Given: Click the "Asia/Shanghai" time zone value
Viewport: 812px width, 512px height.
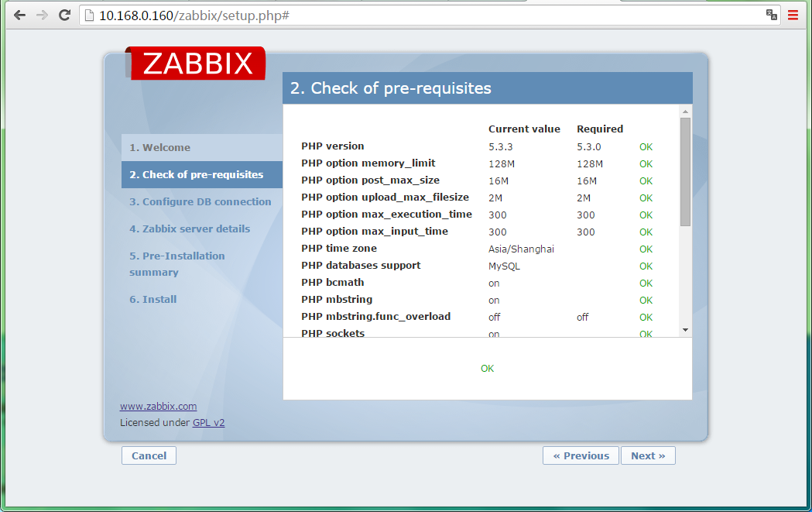Looking at the screenshot, I should 521,249.
